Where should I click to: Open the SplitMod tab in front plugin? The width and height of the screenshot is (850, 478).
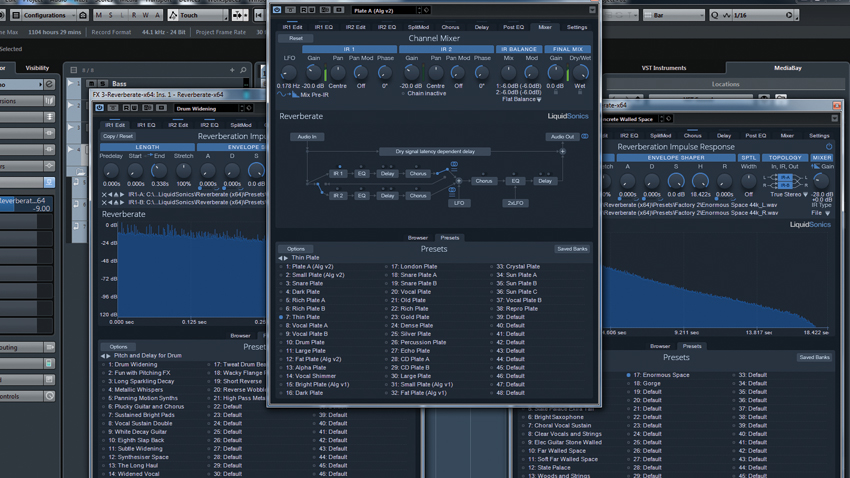coord(418,27)
